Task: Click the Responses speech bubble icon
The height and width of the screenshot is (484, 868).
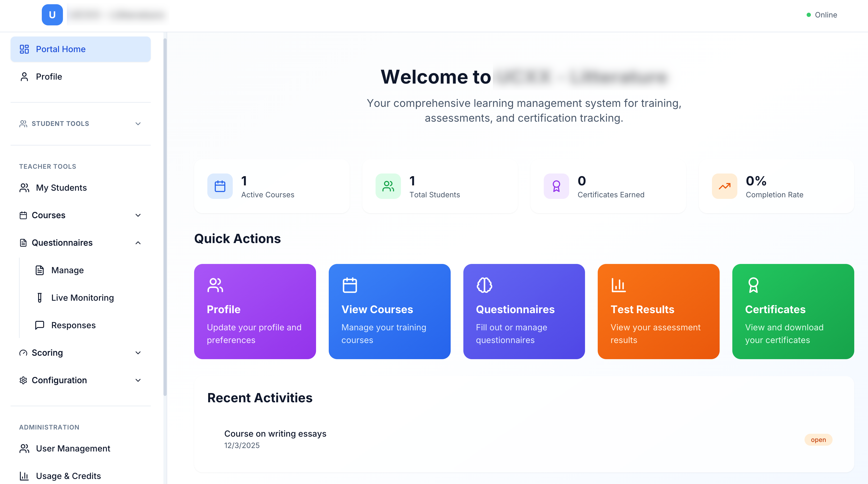Action: click(39, 325)
